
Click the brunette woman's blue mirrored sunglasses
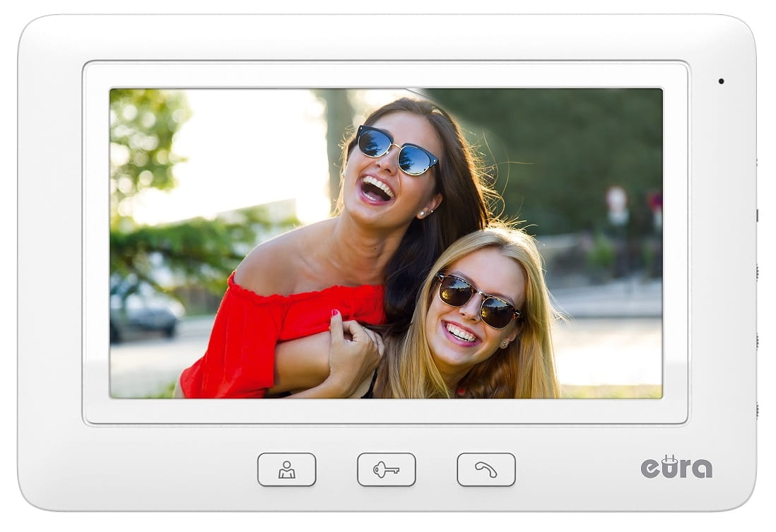(396, 149)
